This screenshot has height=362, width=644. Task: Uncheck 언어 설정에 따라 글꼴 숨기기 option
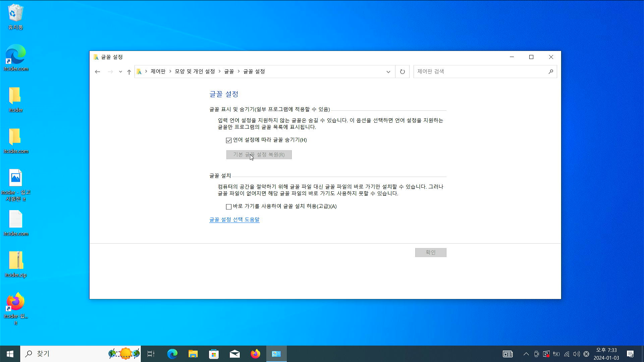[x=228, y=140]
